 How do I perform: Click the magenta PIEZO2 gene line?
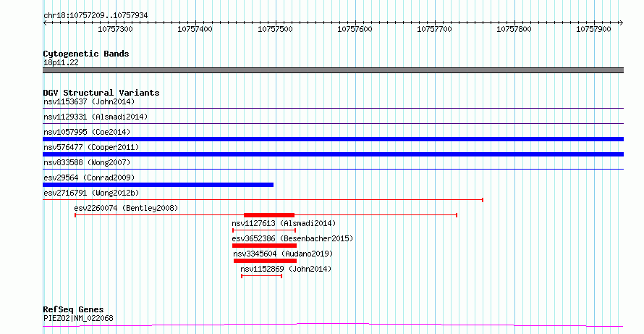[333, 325]
